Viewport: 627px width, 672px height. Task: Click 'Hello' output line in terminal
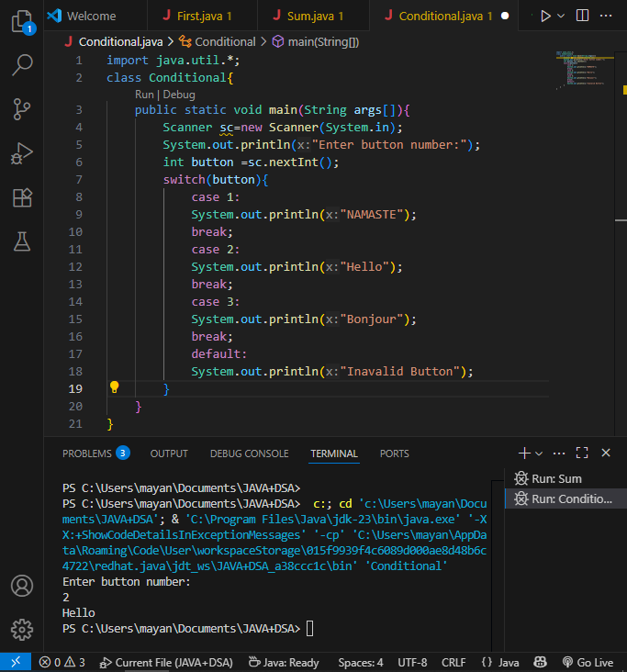tap(78, 613)
